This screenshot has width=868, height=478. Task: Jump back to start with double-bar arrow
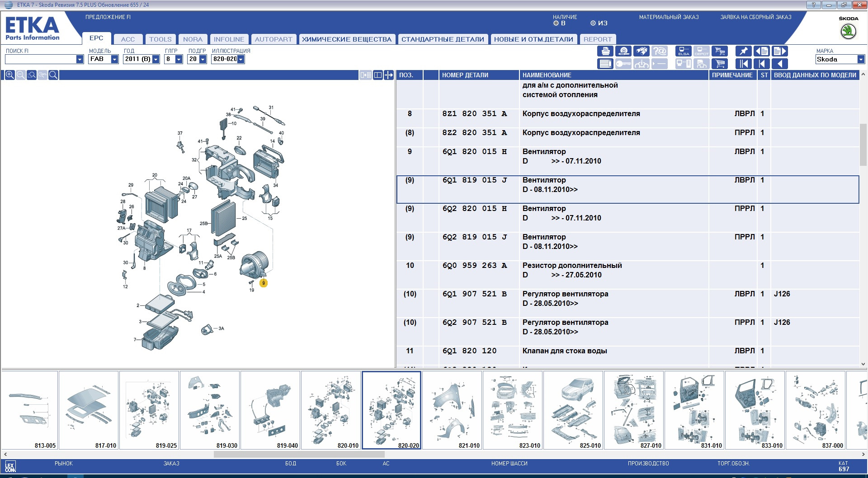point(744,64)
